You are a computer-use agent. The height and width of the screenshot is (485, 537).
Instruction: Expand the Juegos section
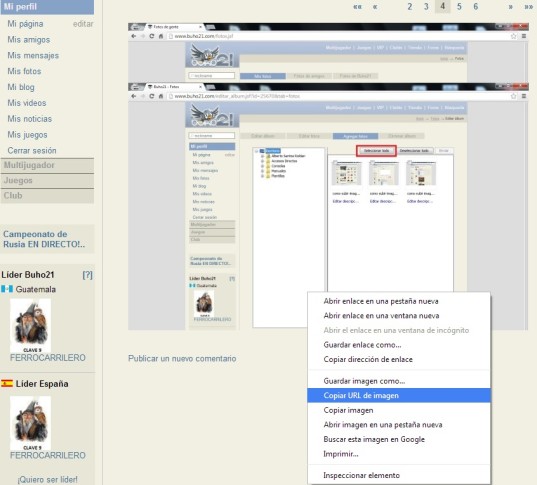pyautogui.click(x=47, y=181)
